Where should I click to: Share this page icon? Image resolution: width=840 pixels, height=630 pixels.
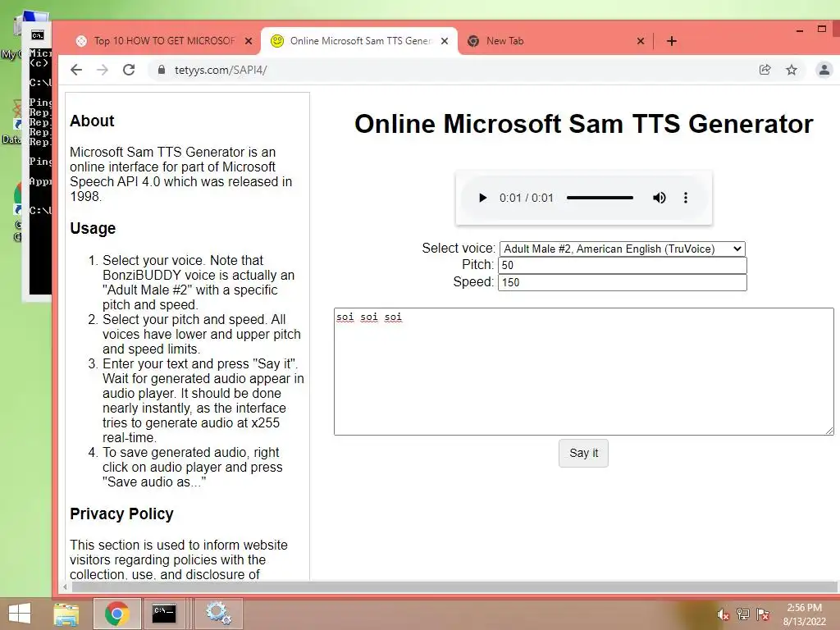point(765,70)
